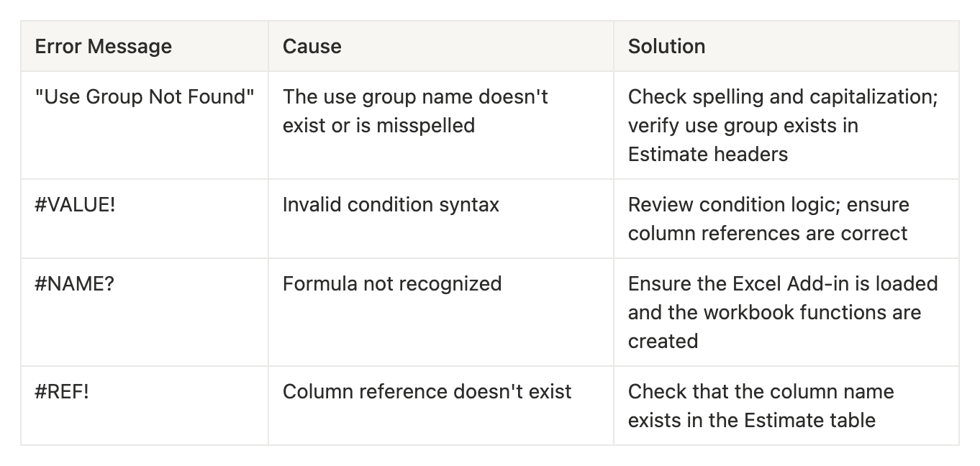Viewport: 980px width, 466px height.
Task: Click the "Solution" column header
Action: click(666, 47)
